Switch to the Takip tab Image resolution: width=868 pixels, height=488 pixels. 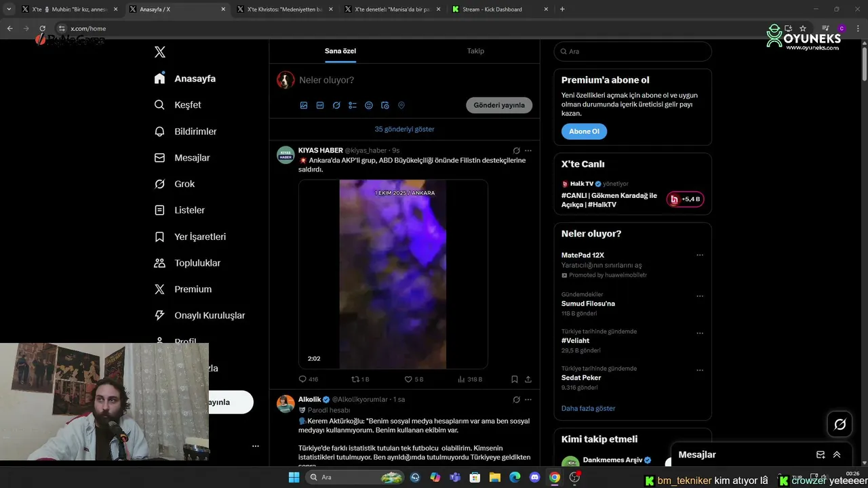click(475, 51)
